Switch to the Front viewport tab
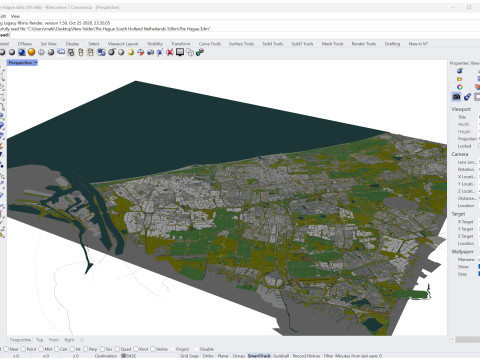Viewport: 480px width, 360px height. coord(54,340)
